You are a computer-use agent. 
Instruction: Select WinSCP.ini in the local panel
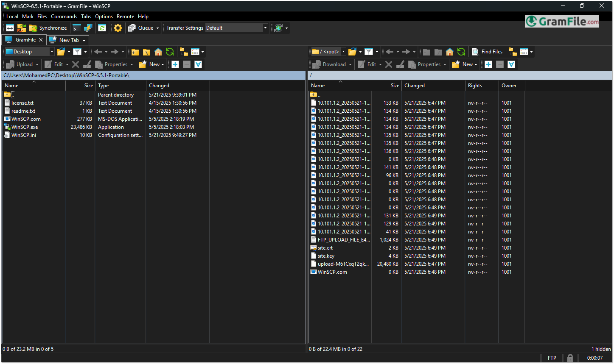coord(24,135)
